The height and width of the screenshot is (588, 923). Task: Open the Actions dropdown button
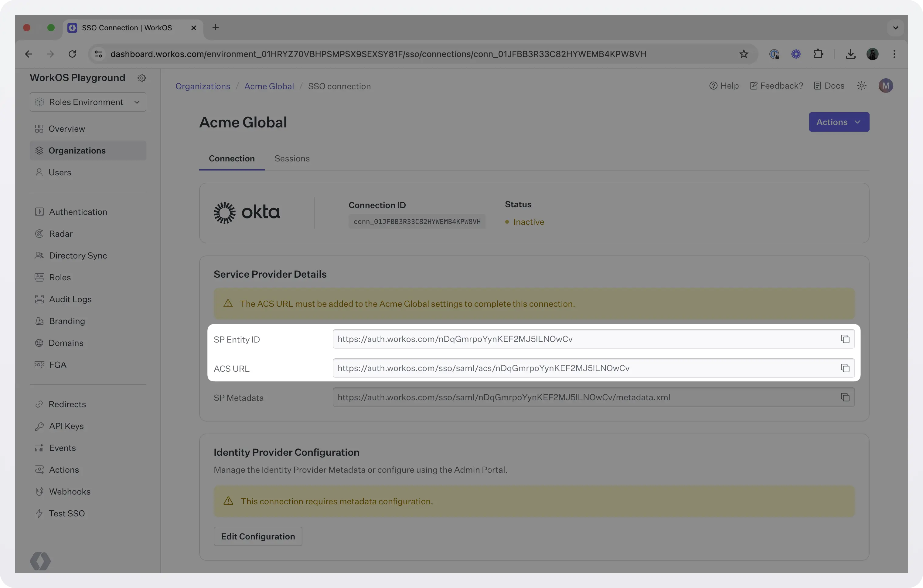839,122
